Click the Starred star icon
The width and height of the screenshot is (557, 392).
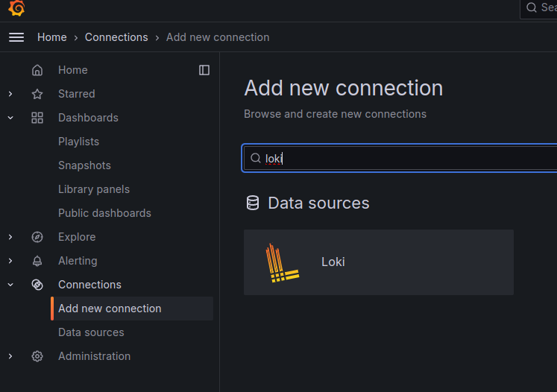(x=37, y=94)
